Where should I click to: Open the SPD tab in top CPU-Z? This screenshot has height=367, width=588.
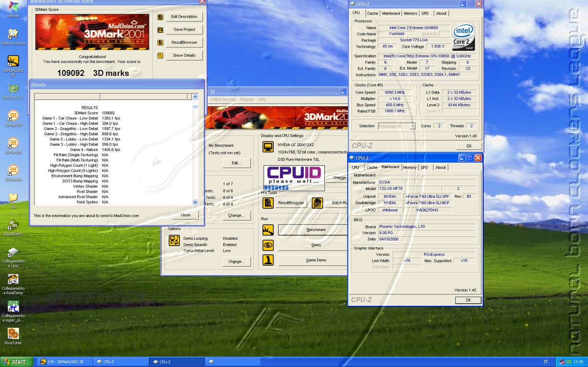tap(425, 13)
